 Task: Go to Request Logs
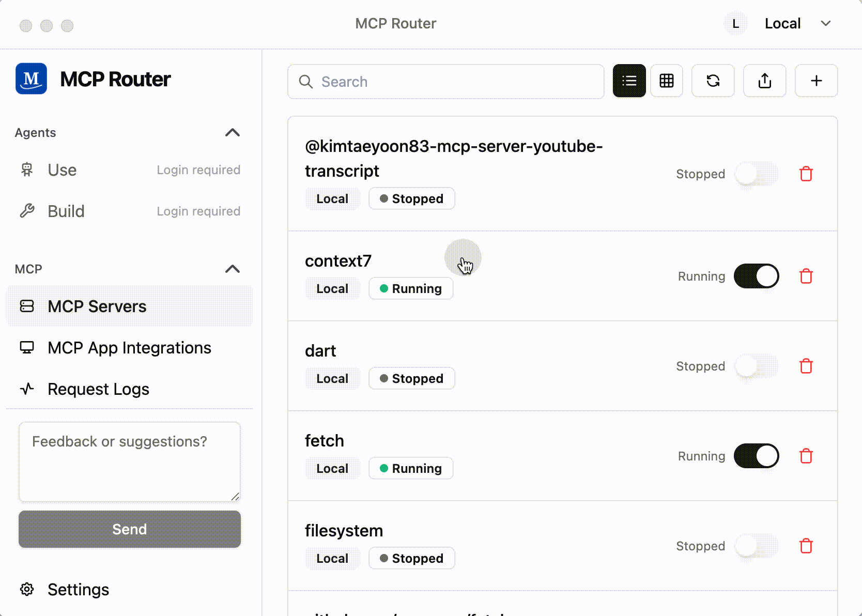tap(98, 389)
